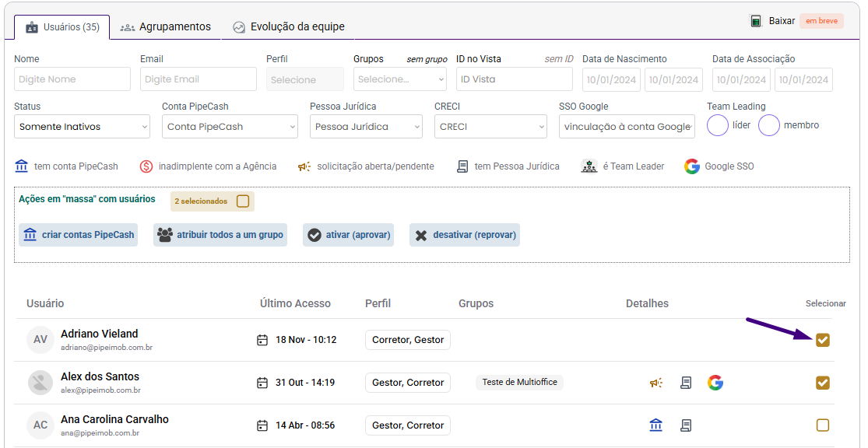Click Data de Associação end date field
The image size is (868, 448).
click(804, 79)
